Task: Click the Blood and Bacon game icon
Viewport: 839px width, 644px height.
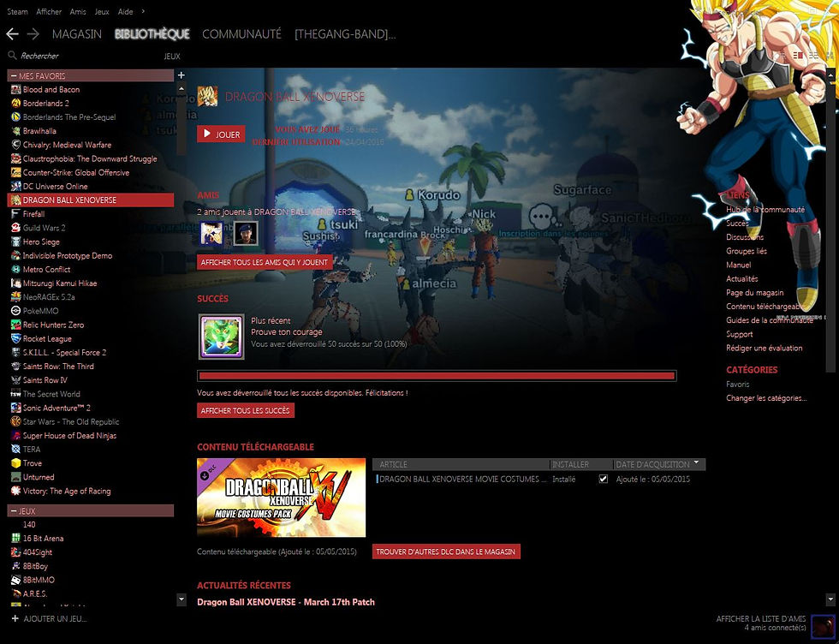Action: 16,89
